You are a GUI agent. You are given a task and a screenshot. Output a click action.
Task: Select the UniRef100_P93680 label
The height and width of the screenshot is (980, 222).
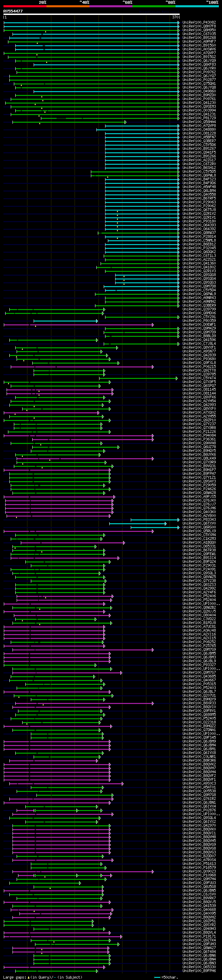pyautogui.click(x=199, y=359)
